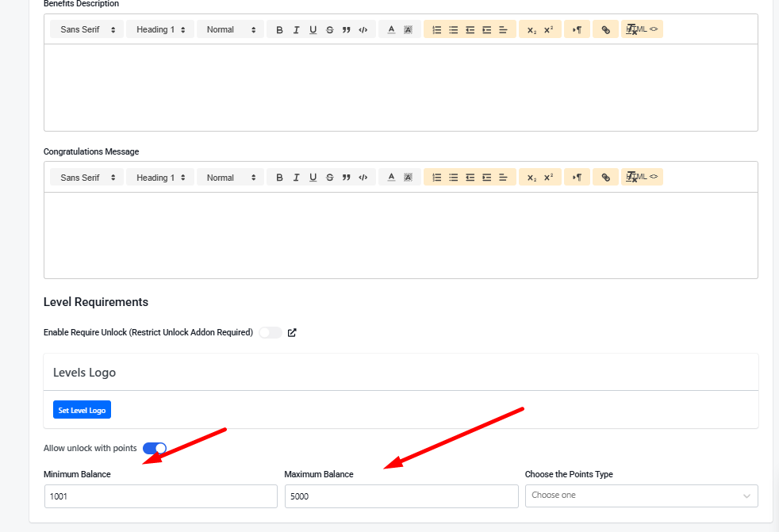Apply underline in Benefits Description toolbar
This screenshot has width=779, height=532.
(x=313, y=30)
